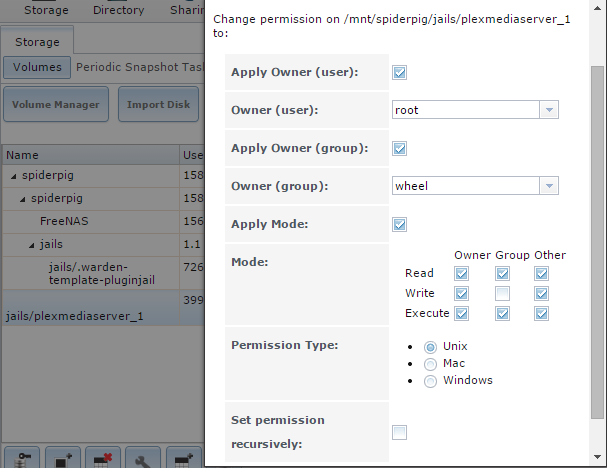Screen dimensions: 607x468
Task: Disable the Apply Mode checkbox
Action: 400,224
